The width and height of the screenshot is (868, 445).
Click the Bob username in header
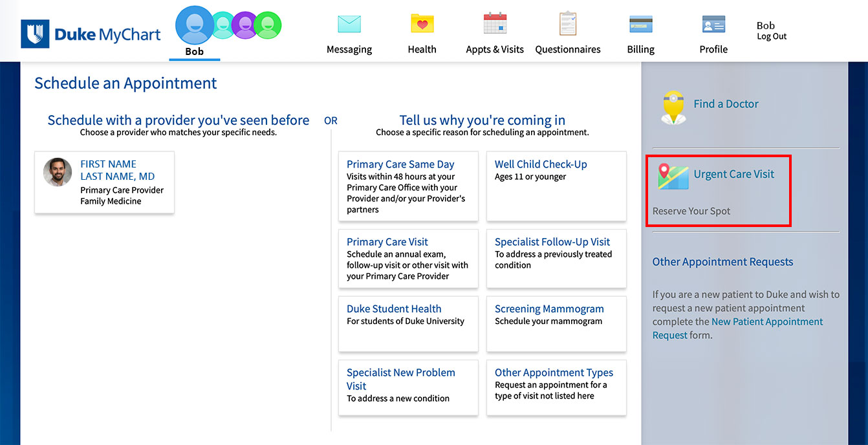pos(766,26)
